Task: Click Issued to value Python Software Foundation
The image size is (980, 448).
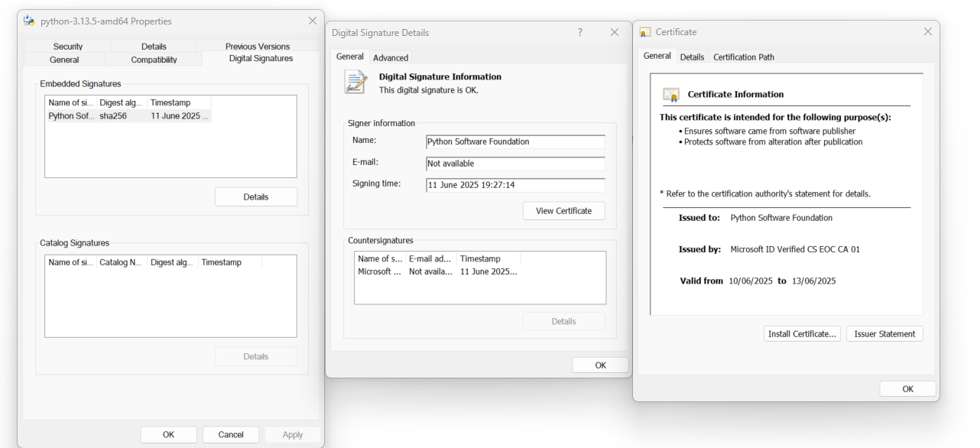Action: pos(781,218)
